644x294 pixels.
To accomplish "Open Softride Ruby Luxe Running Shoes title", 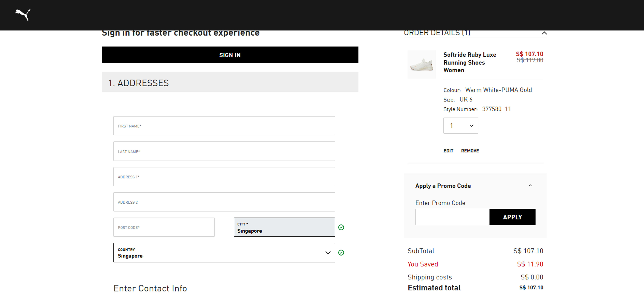I will click(x=470, y=62).
